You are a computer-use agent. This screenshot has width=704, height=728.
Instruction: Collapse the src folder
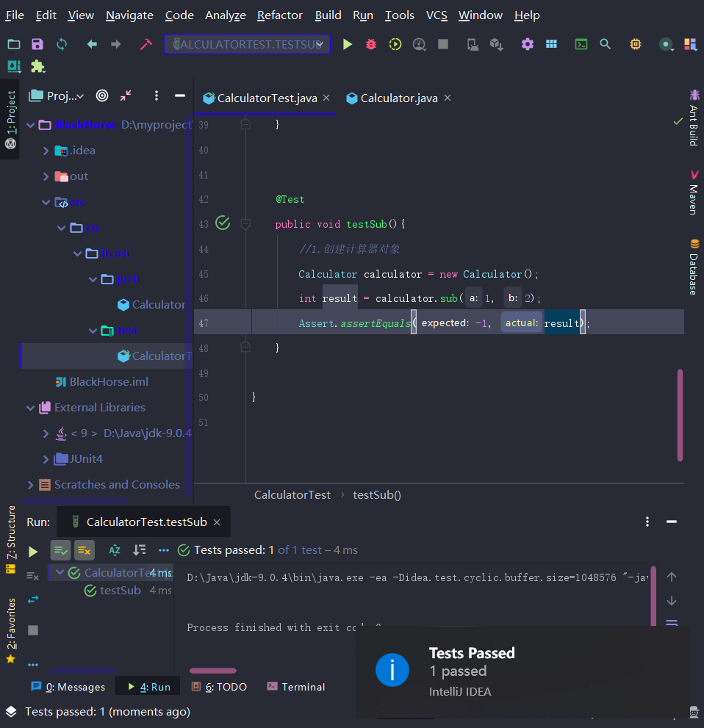click(x=46, y=202)
